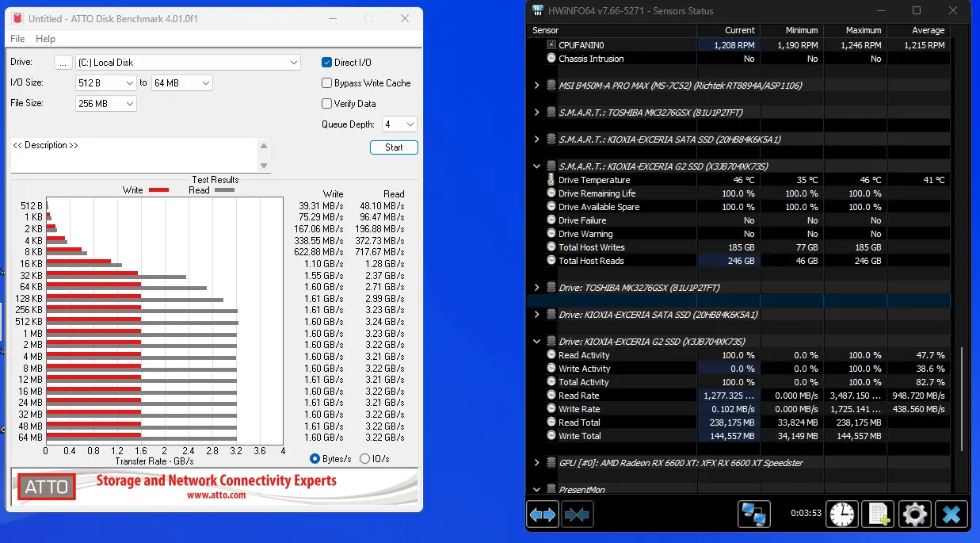Expand S.M.A.R.T. KIOXIA-EXCERIA SATA SSD group
Screen dimensions: 980x543
[537, 140]
